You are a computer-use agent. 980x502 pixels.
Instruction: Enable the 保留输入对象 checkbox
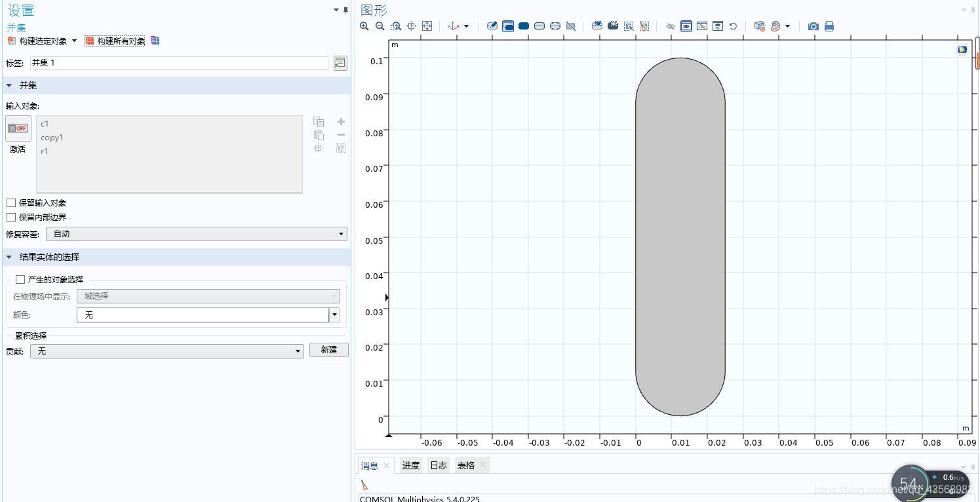pyautogui.click(x=11, y=203)
